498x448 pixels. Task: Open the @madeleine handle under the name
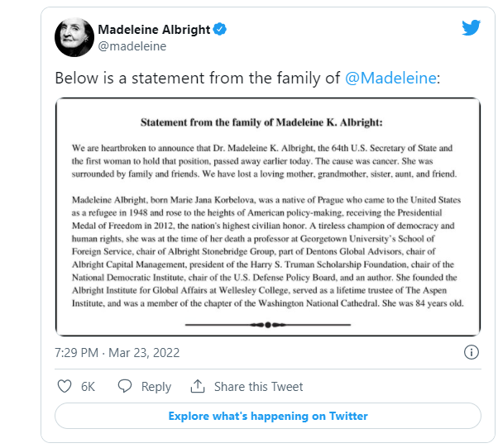tap(132, 46)
